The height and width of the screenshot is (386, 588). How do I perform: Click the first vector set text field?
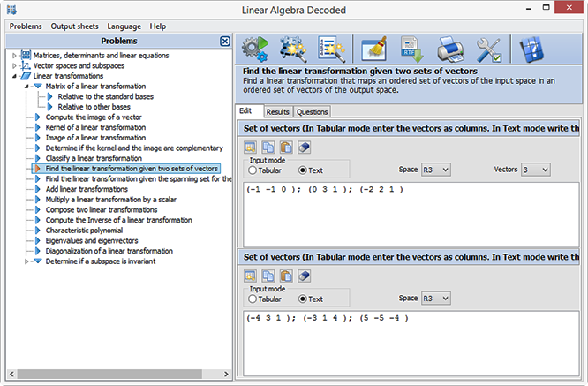tap(411, 215)
